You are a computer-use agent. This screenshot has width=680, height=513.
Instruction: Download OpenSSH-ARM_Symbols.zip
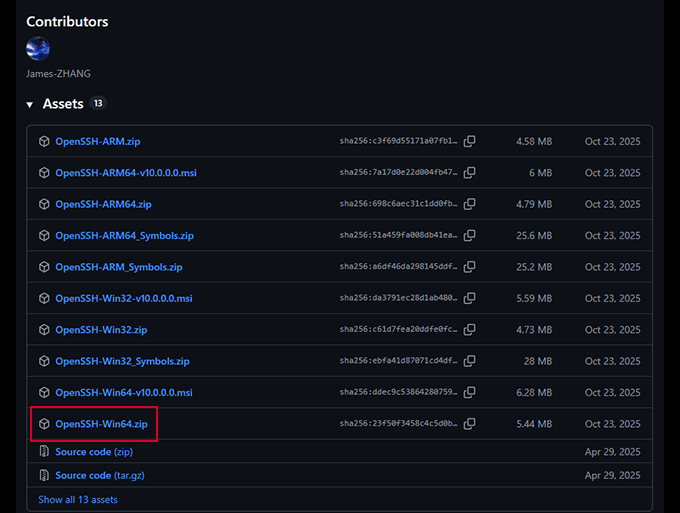pyautogui.click(x=119, y=267)
